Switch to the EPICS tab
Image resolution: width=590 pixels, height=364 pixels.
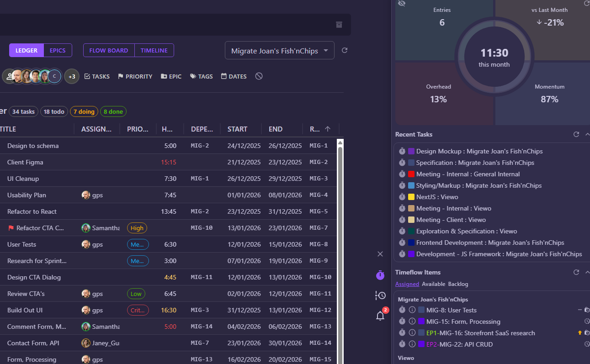(x=58, y=50)
